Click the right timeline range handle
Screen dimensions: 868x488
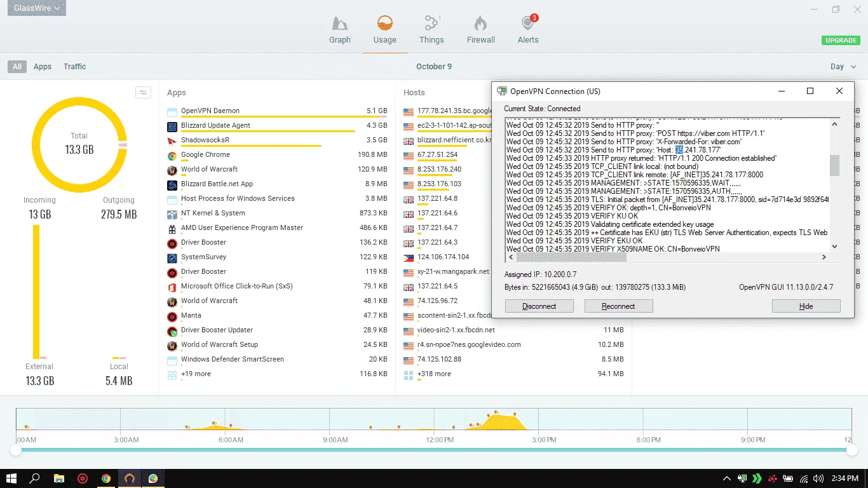(x=852, y=450)
